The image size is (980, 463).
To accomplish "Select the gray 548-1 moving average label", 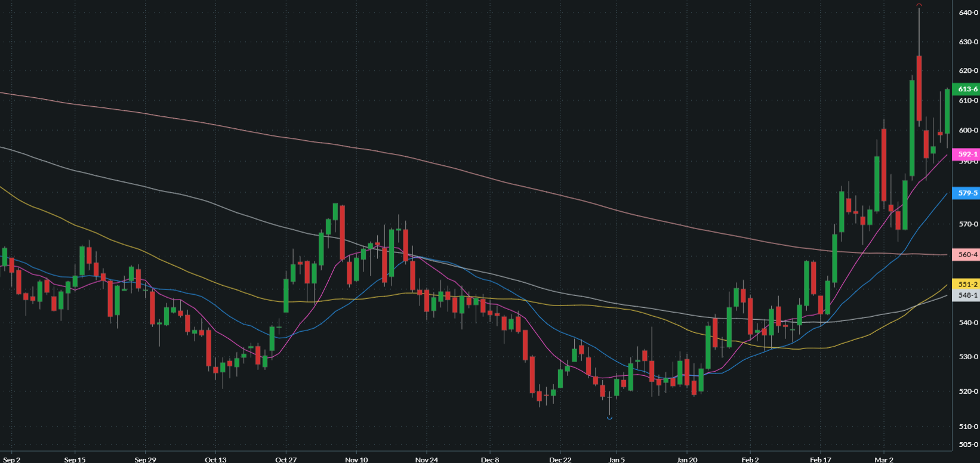I will point(967,295).
